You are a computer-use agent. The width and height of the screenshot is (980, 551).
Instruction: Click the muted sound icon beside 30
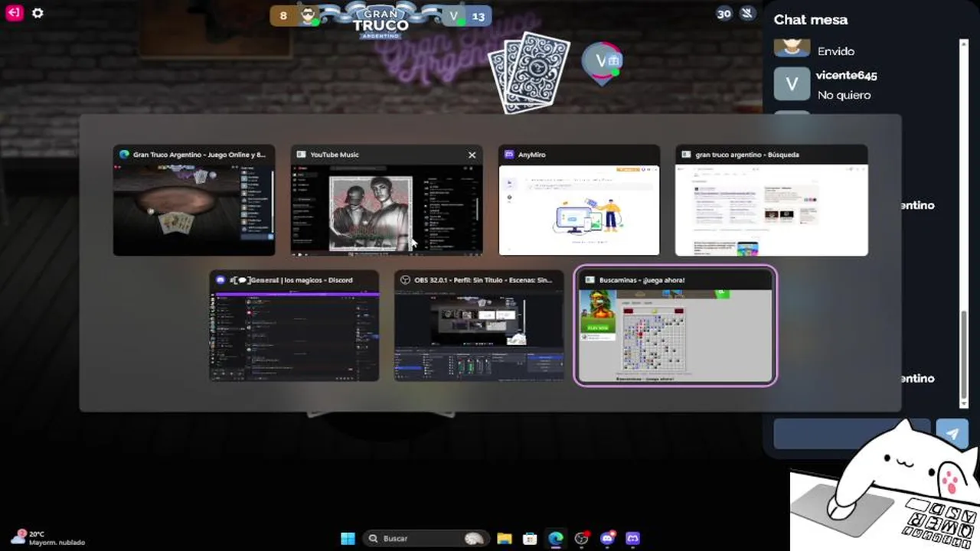(x=747, y=13)
